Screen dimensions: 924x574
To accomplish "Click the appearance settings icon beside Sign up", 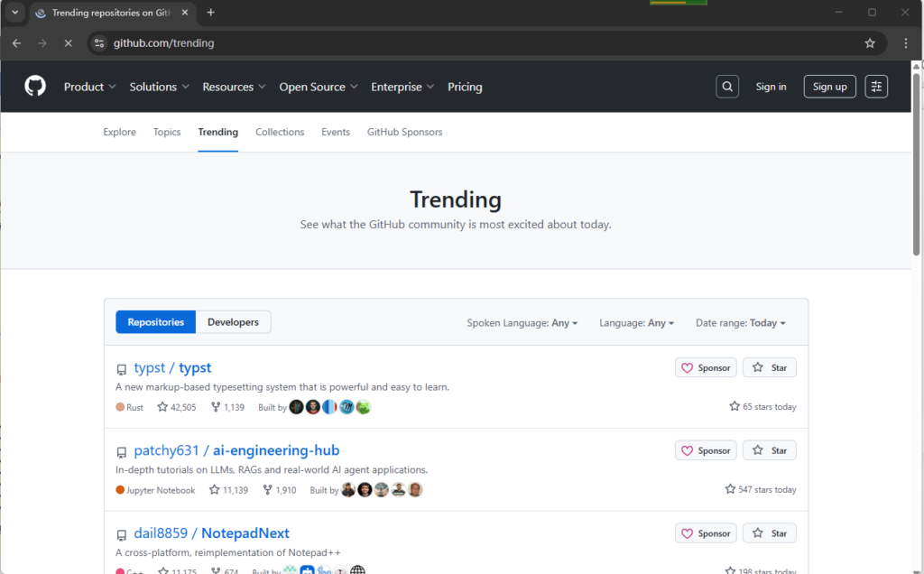I will (876, 87).
